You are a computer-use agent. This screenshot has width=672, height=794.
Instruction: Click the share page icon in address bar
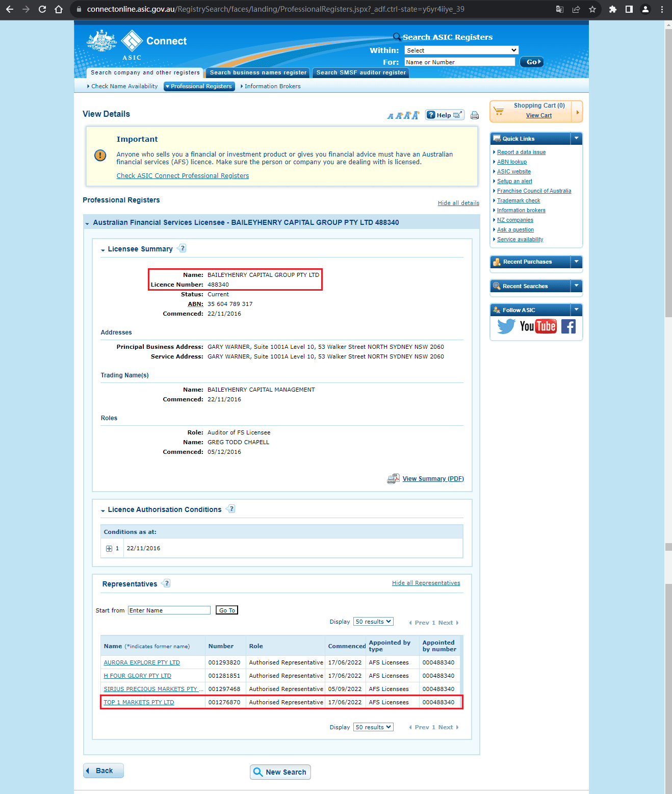click(x=576, y=9)
